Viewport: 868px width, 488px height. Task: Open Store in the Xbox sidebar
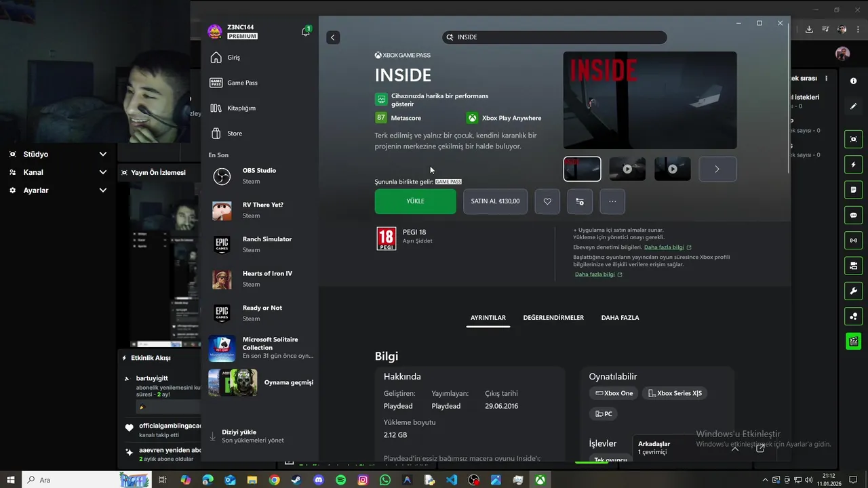click(x=260, y=134)
